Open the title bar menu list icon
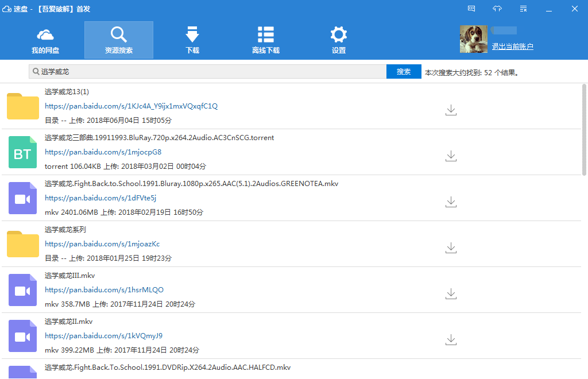This screenshot has height=379, width=588. (524, 9)
